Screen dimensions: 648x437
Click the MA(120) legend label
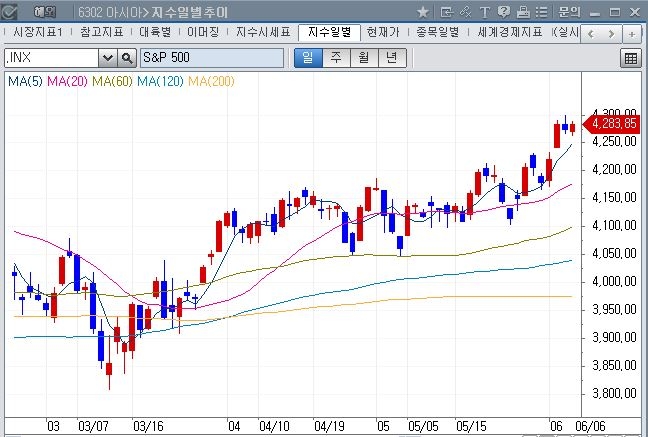pyautogui.click(x=160, y=81)
